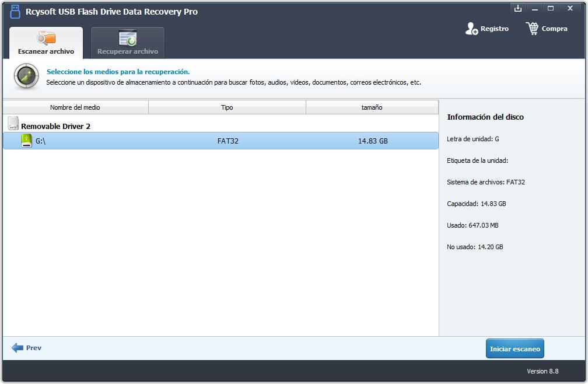This screenshot has width=588, height=384.
Task: Sort by the Tipo column header
Action: click(x=227, y=107)
